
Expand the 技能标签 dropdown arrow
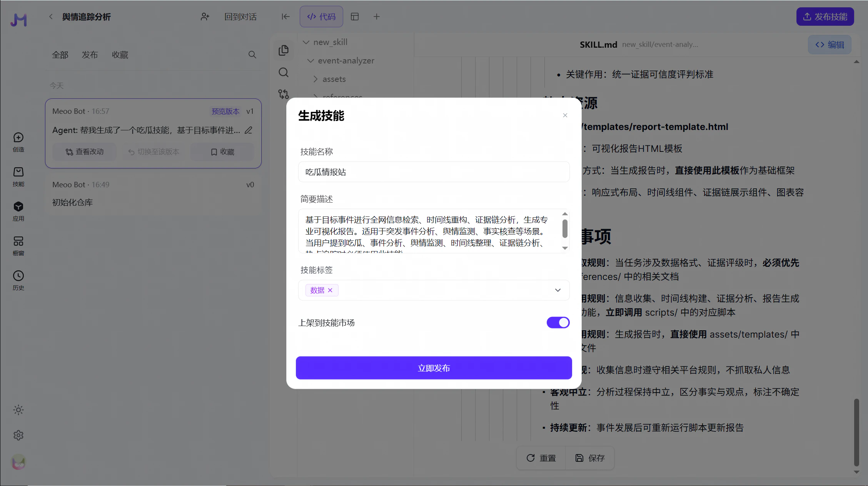(x=558, y=290)
